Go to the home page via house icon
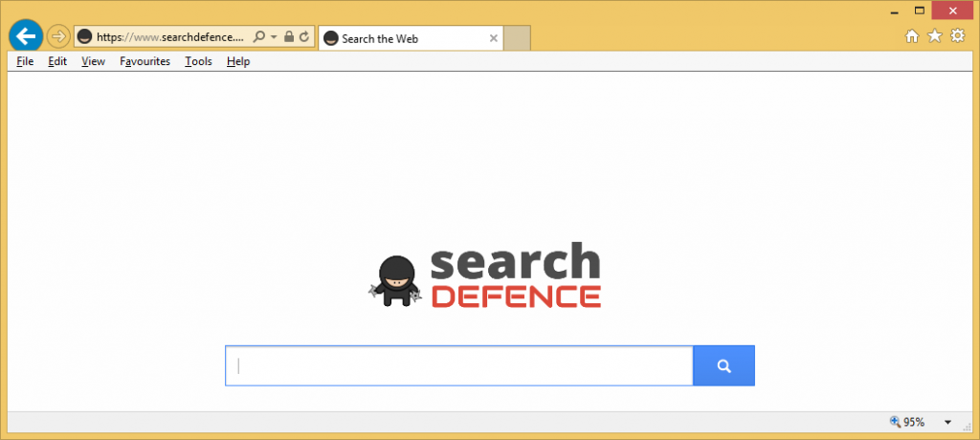Viewport: 980px width, 440px height. point(912,36)
